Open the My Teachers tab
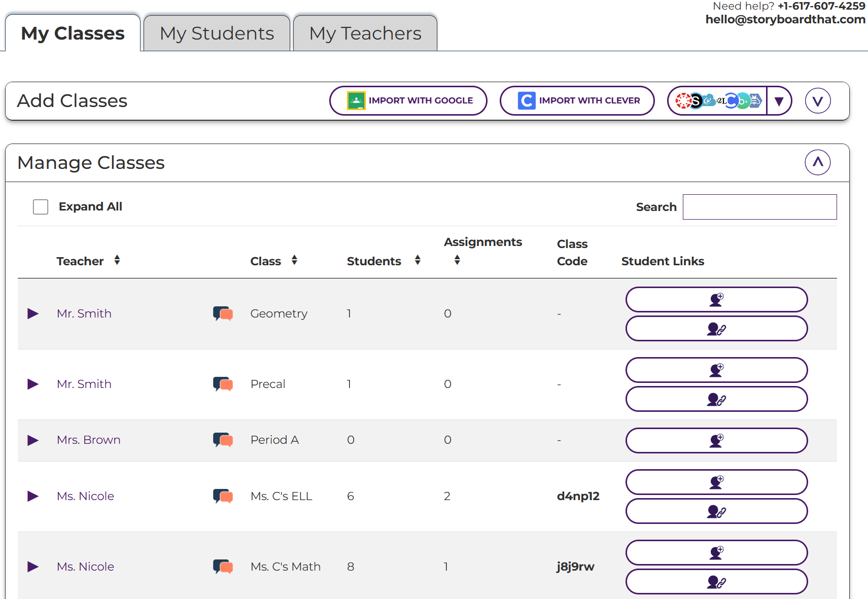This screenshot has height=599, width=868. pyautogui.click(x=365, y=33)
